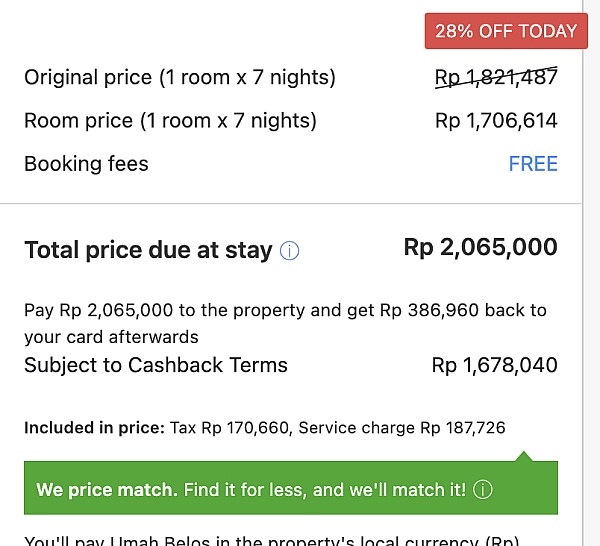
Task: Click info icon in price match banner
Action: [483, 490]
